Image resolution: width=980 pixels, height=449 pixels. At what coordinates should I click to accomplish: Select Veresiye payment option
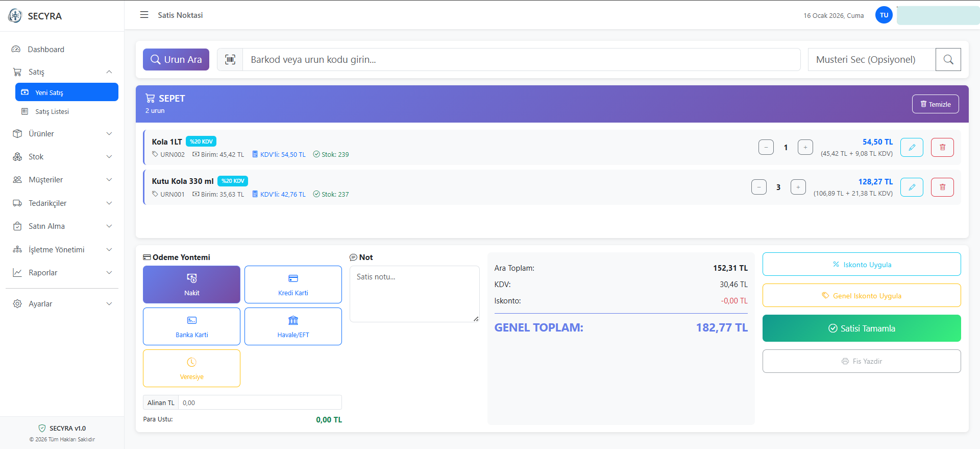point(191,368)
